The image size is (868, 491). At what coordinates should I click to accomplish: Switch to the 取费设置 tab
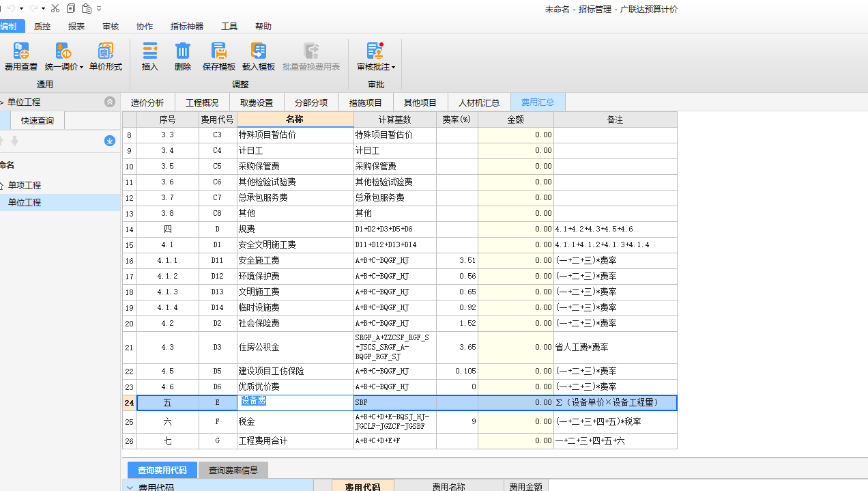pyautogui.click(x=257, y=102)
